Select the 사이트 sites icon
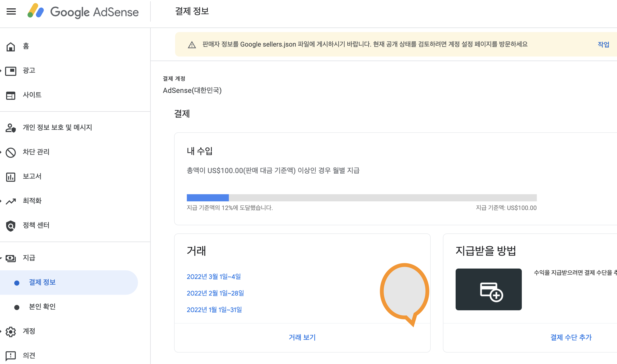The height and width of the screenshot is (364, 617). pos(11,95)
